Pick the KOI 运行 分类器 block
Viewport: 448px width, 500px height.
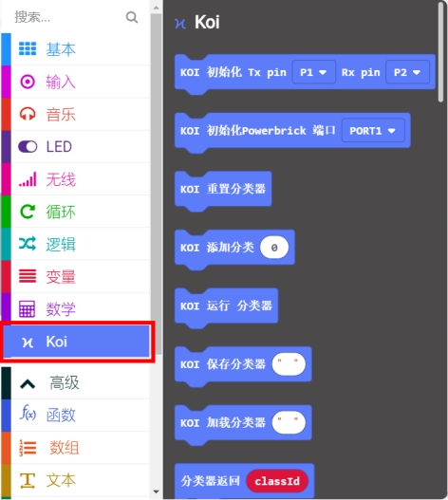tap(226, 306)
